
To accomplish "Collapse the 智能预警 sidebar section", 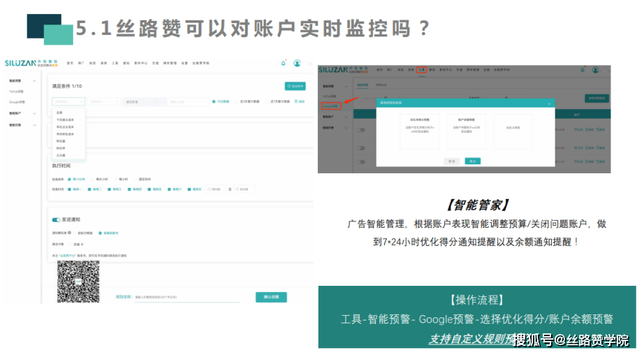I will click(35, 81).
